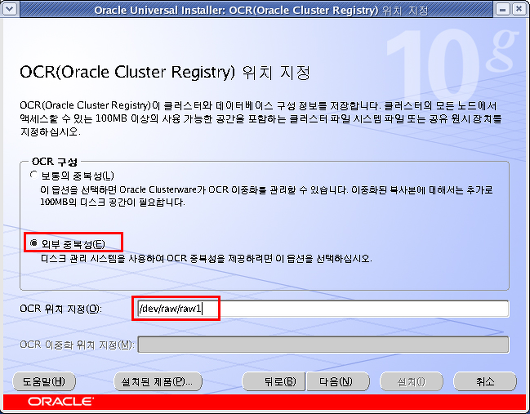Open the window menu in title bar

point(9,8)
